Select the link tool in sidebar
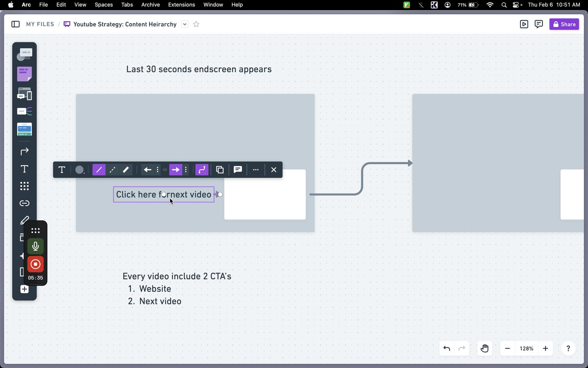The image size is (588, 368). coord(24,203)
